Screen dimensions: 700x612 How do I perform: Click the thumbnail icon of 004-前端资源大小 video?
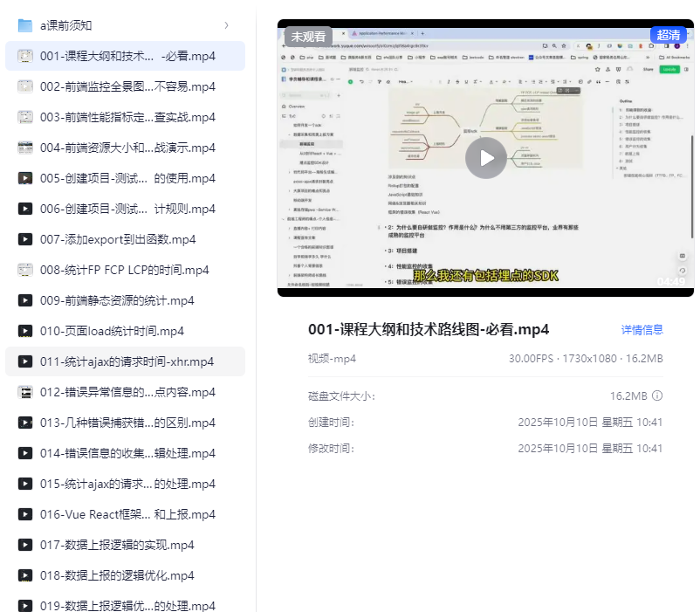point(24,147)
